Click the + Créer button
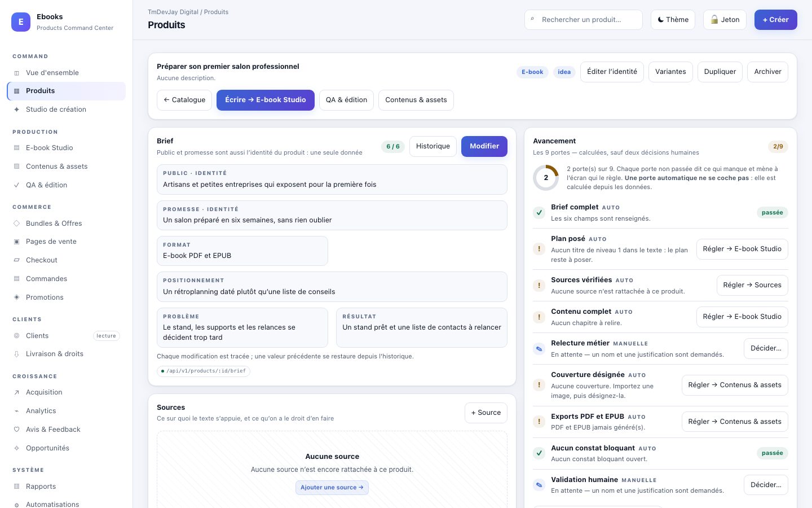Screen dimensions: 812x508 (x=776, y=20)
